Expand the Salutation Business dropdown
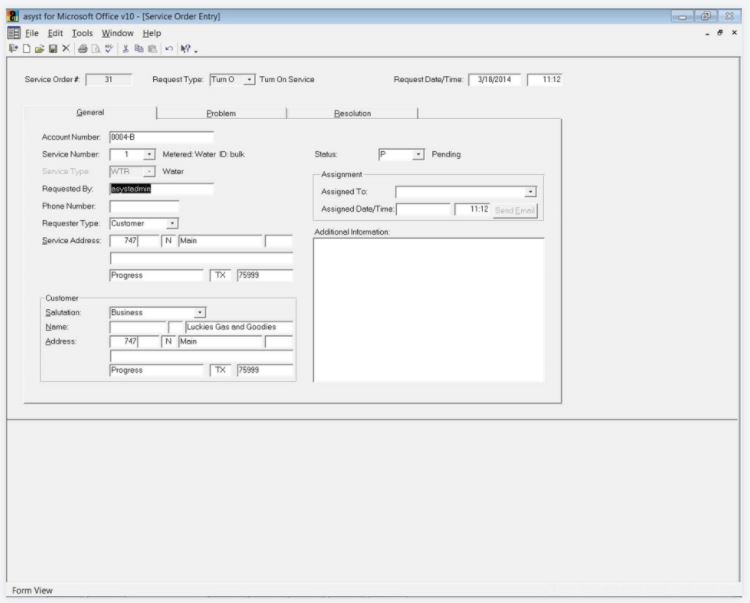Image resolution: width=750 pixels, height=603 pixels. [x=200, y=312]
